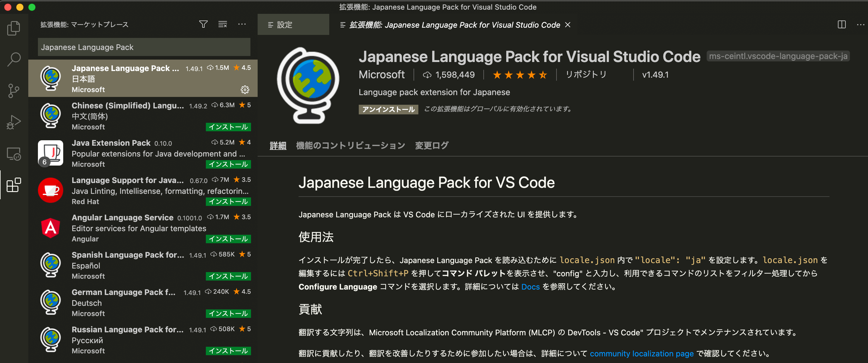Click large globe logo in extension details
868x363 pixels.
pyautogui.click(x=308, y=85)
